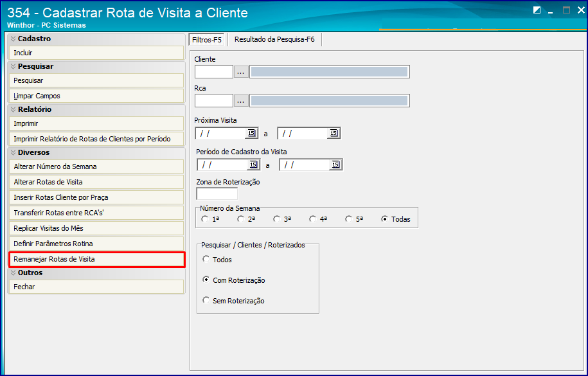
Task: Open Alterar Número da Semana
Action: 96,166
